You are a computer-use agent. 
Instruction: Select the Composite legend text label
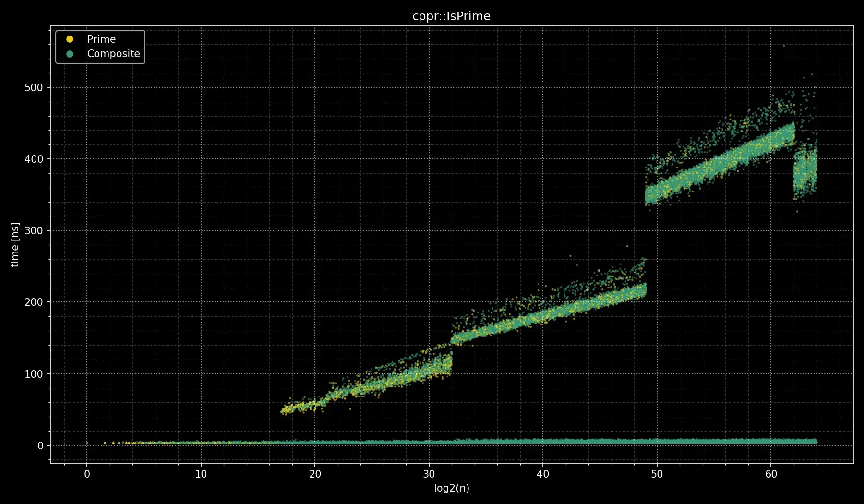pos(113,54)
